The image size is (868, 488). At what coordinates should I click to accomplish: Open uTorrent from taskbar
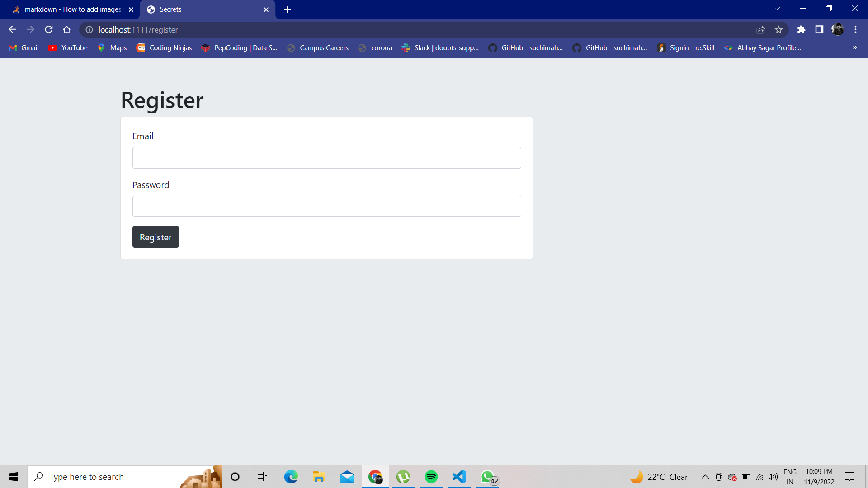(403, 477)
